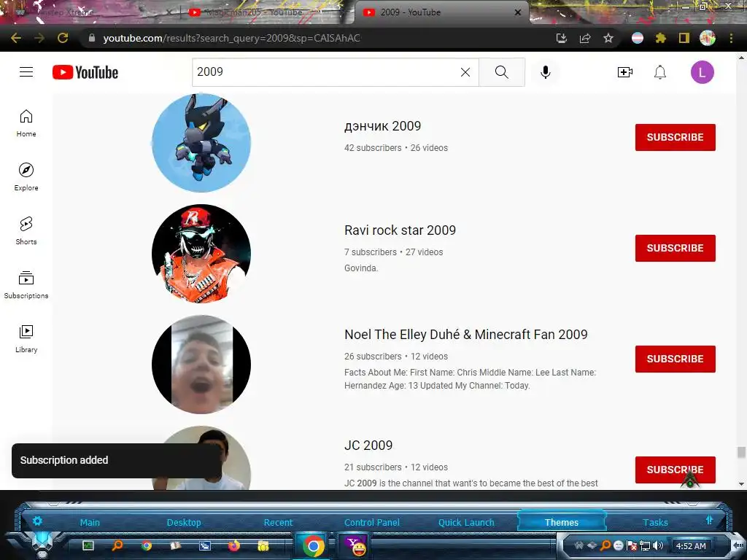Open the YouTube hamburger guide menu
Screen dimensions: 747x560
pyautogui.click(x=26, y=72)
